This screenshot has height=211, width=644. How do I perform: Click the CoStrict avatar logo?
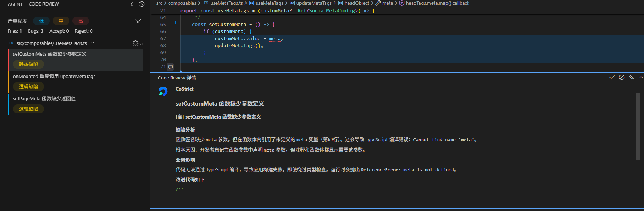pos(163,91)
